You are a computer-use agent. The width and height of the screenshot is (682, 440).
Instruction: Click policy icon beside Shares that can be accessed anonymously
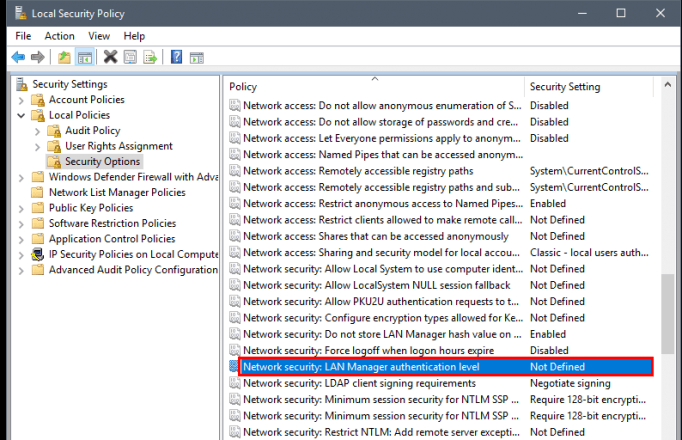(x=235, y=236)
